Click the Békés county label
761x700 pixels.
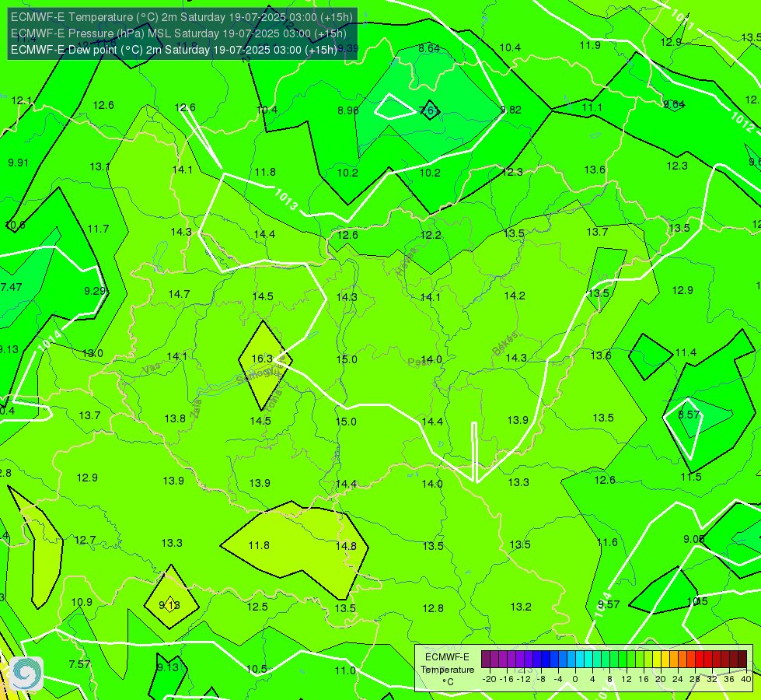pos(504,344)
